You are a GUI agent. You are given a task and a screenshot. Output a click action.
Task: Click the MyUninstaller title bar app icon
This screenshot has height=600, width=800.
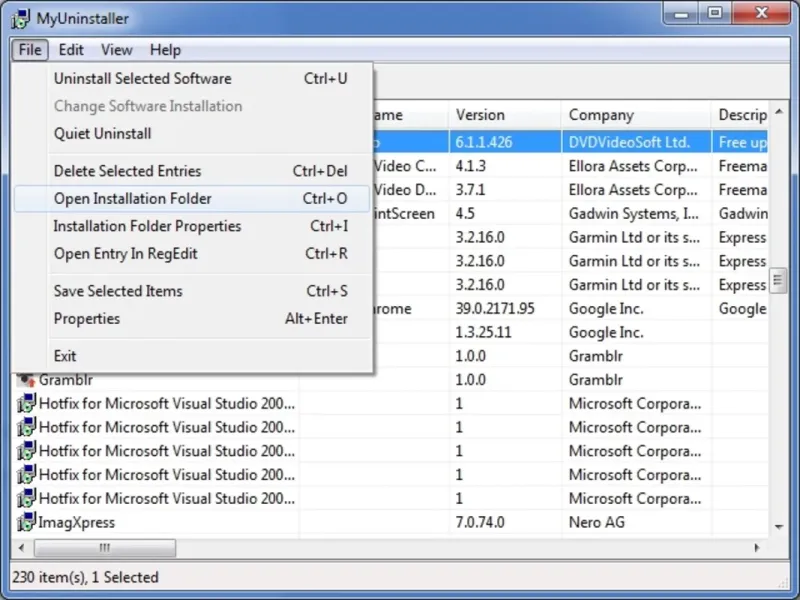click(20, 18)
